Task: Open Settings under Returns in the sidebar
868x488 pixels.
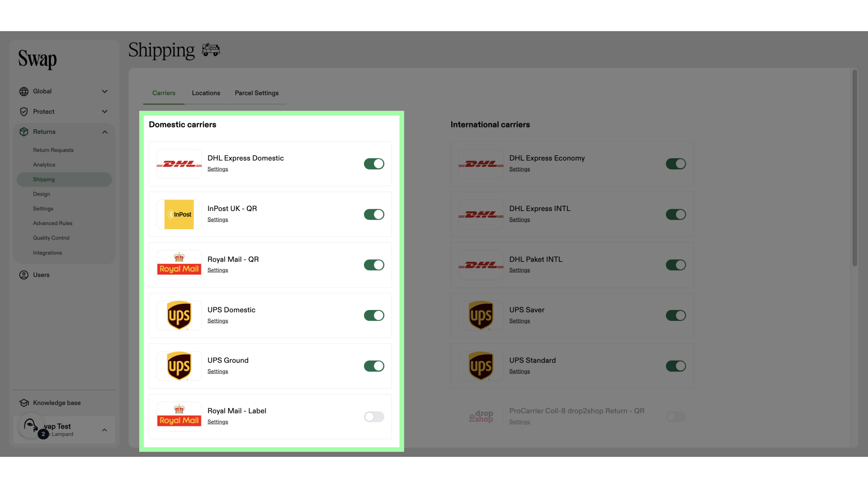Action: (43, 209)
